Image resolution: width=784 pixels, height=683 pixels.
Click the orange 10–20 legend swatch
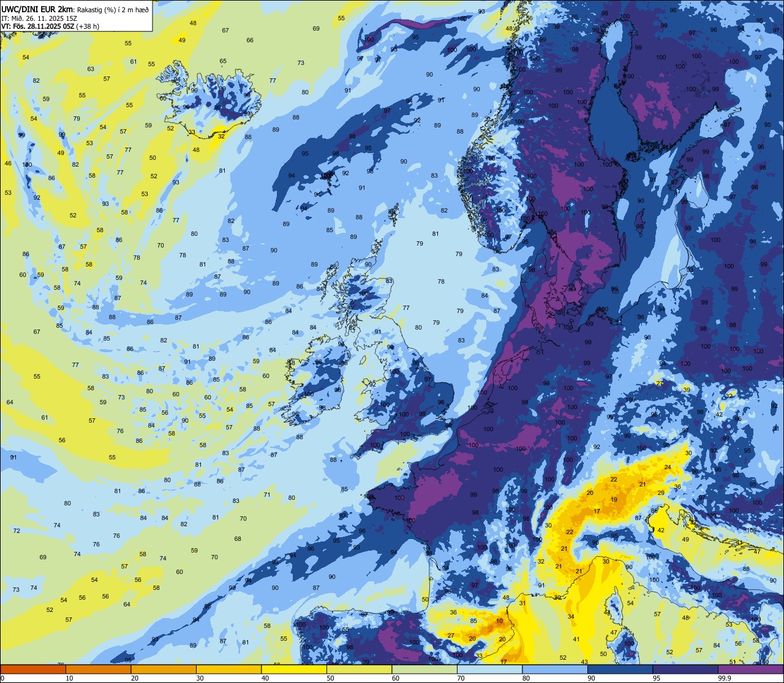98,669
